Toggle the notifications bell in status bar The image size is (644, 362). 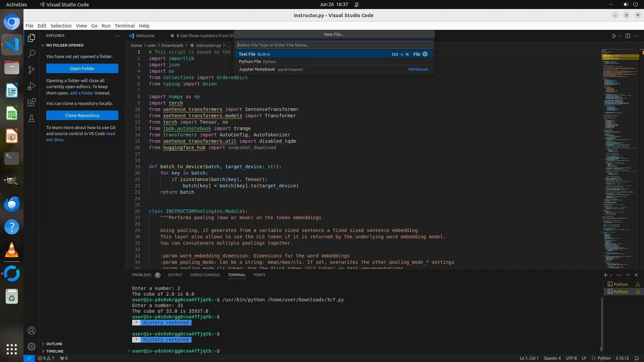[x=637, y=358]
